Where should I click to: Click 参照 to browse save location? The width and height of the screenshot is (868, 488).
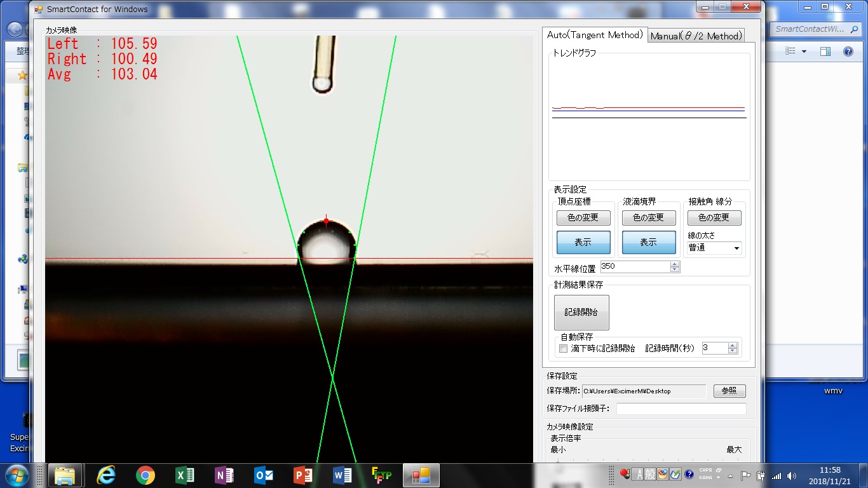click(x=729, y=391)
